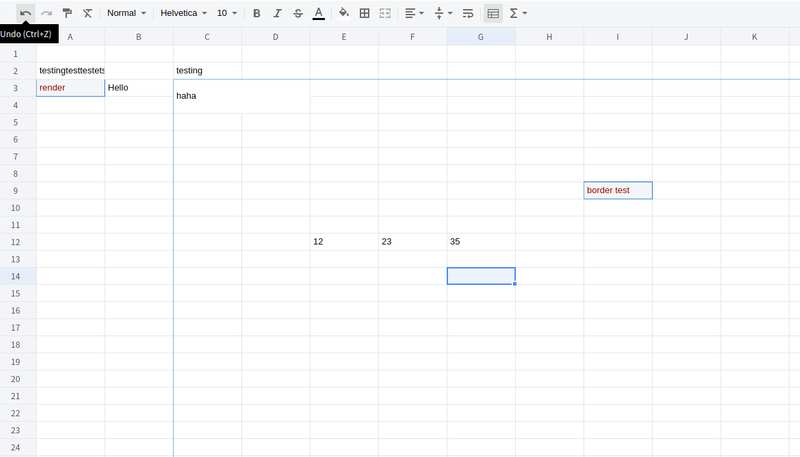Click the merge cells icon
This screenshot has height=457, width=800.
click(385, 13)
